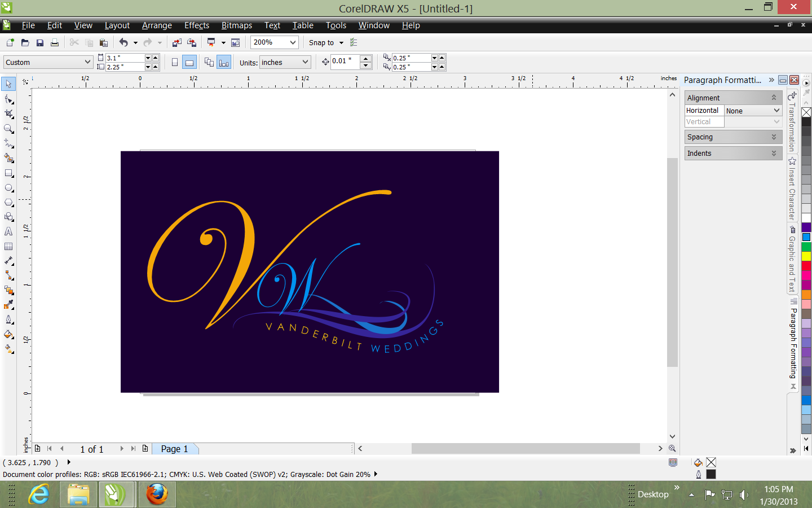Image resolution: width=812 pixels, height=508 pixels.
Task: Pick the Ellipse tool
Action: click(8, 188)
